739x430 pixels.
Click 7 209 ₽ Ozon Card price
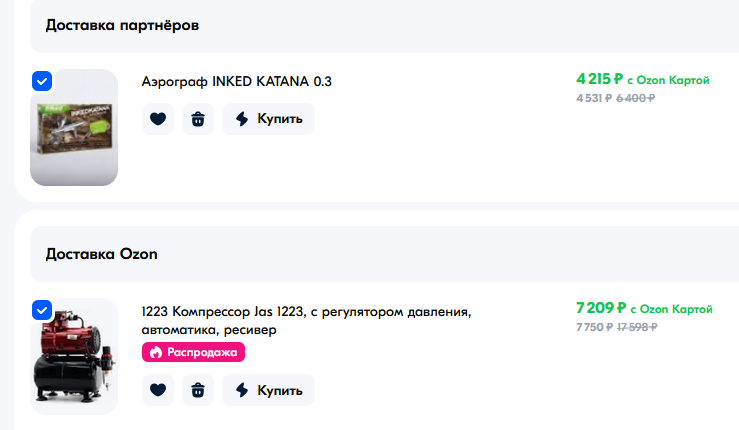pos(644,308)
